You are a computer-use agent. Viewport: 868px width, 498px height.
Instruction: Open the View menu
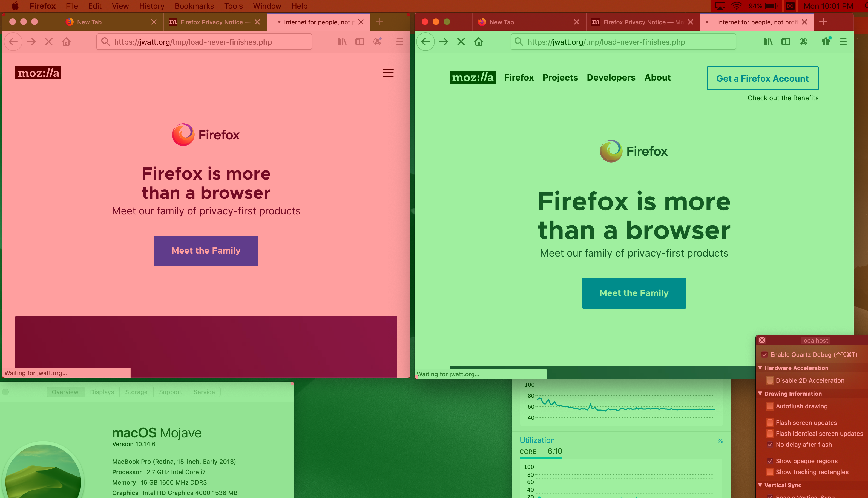(120, 6)
